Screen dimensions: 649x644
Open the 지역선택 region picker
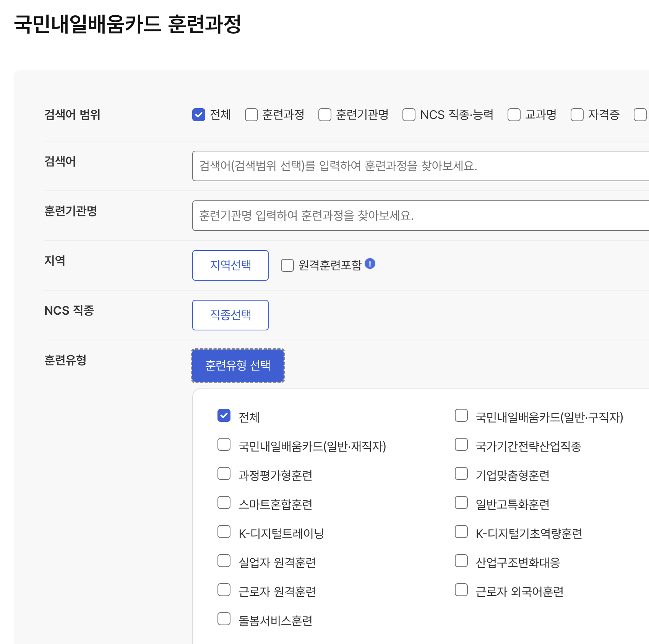230,265
